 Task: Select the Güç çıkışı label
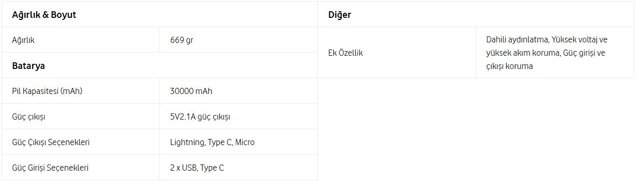(x=29, y=116)
